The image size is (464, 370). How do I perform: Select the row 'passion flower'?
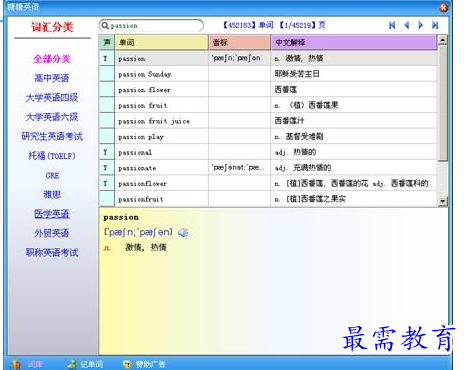tap(268, 90)
